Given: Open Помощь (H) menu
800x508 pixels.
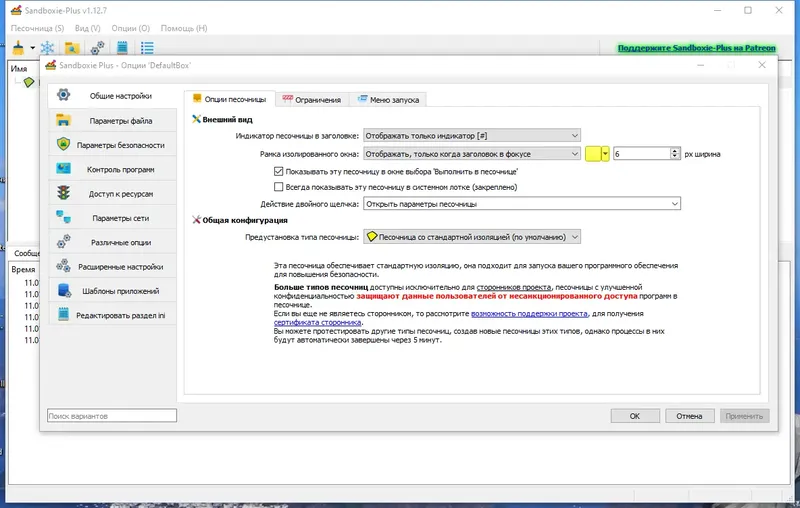Looking at the screenshot, I should [184, 28].
